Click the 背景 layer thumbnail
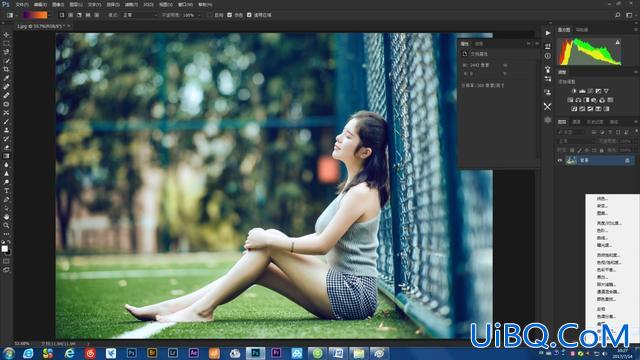Image resolution: width=640 pixels, height=360 pixels. tap(571, 160)
